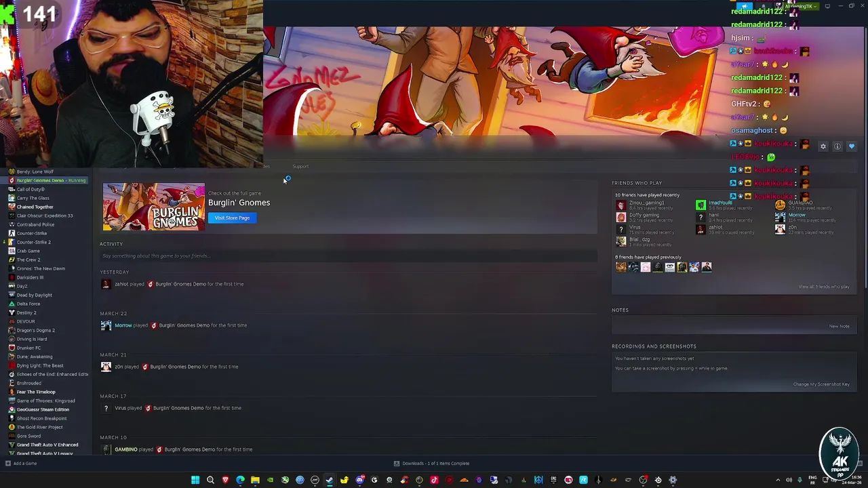
Task: Type in the activity say something field
Action: click(x=348, y=256)
